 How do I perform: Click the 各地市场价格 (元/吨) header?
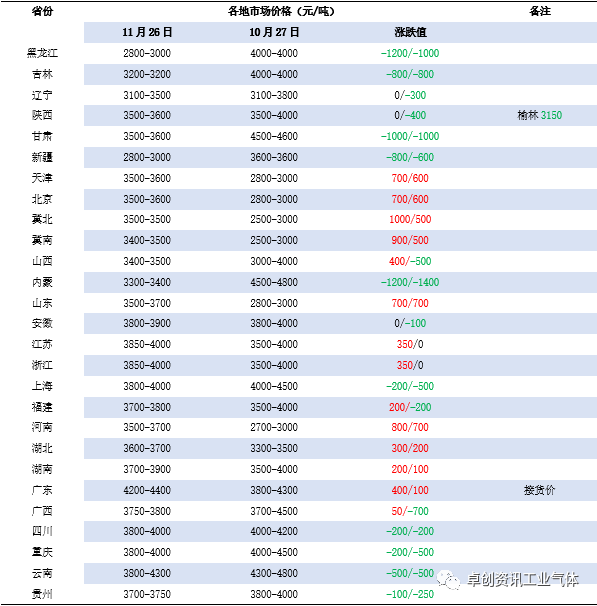click(281, 11)
